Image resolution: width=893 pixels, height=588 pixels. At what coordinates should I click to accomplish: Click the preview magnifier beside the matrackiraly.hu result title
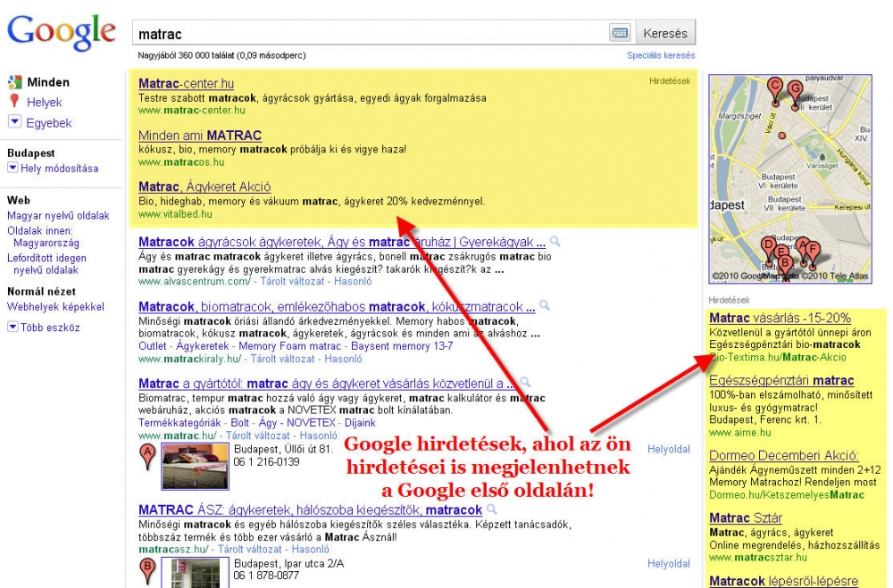tap(545, 306)
